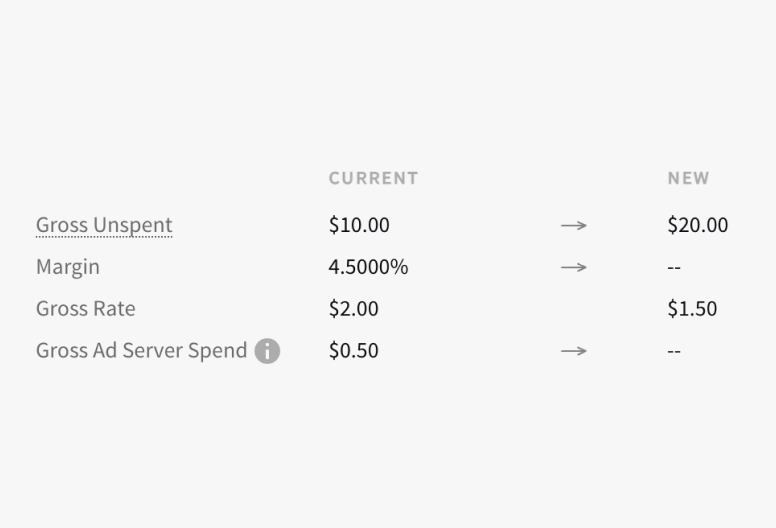Select the Margin row label

pos(68,267)
